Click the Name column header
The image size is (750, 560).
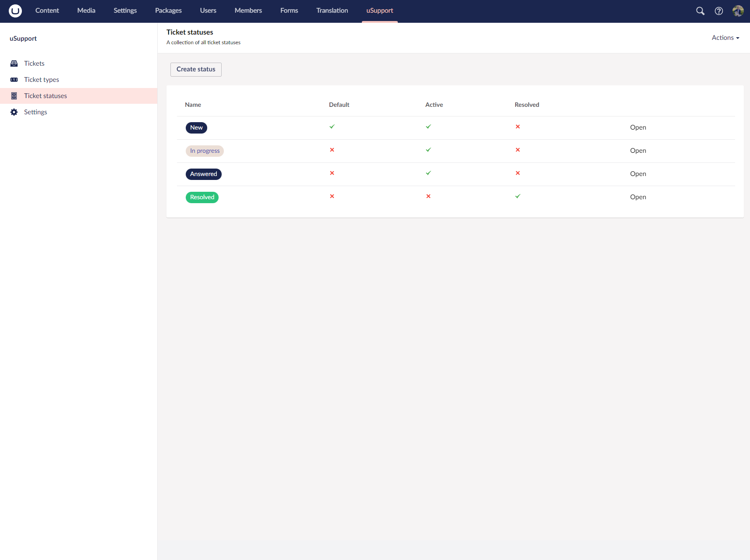click(193, 105)
